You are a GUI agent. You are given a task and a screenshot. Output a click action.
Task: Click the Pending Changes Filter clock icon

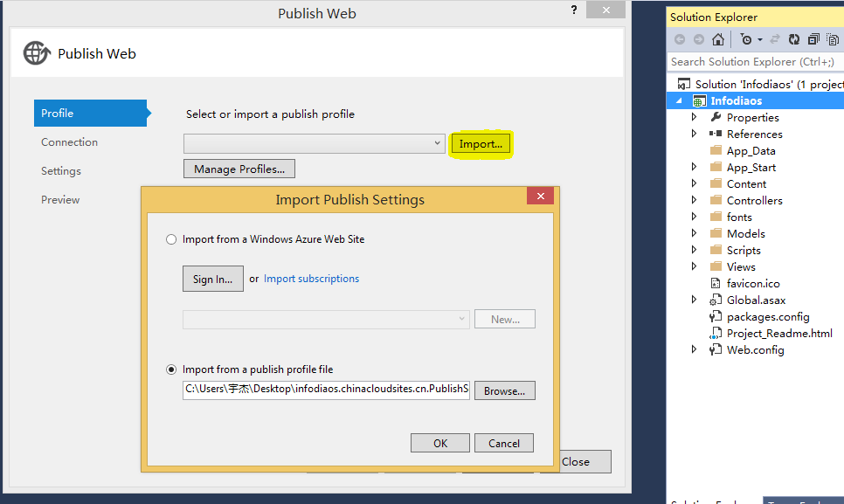click(745, 39)
